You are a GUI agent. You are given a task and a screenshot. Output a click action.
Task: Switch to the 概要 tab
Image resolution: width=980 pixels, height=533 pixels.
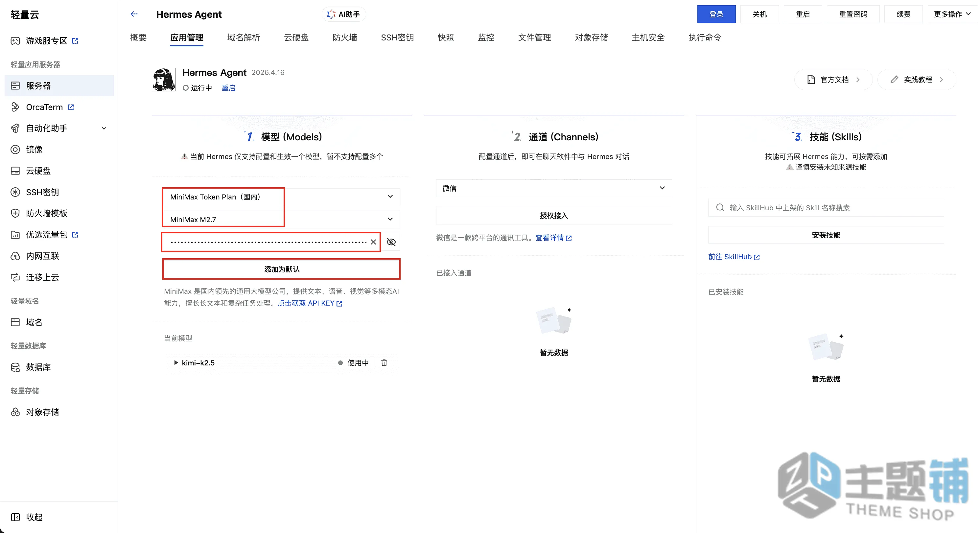[x=138, y=37]
